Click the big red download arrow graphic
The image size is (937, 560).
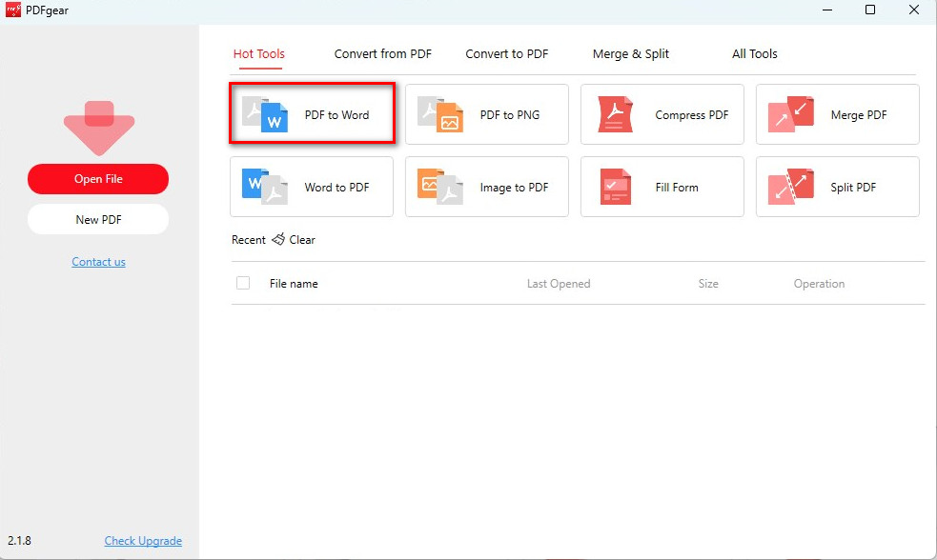coord(99,128)
